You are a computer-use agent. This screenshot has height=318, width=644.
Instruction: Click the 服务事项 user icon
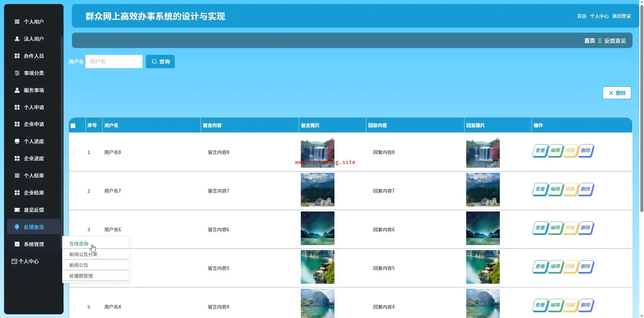tap(17, 90)
